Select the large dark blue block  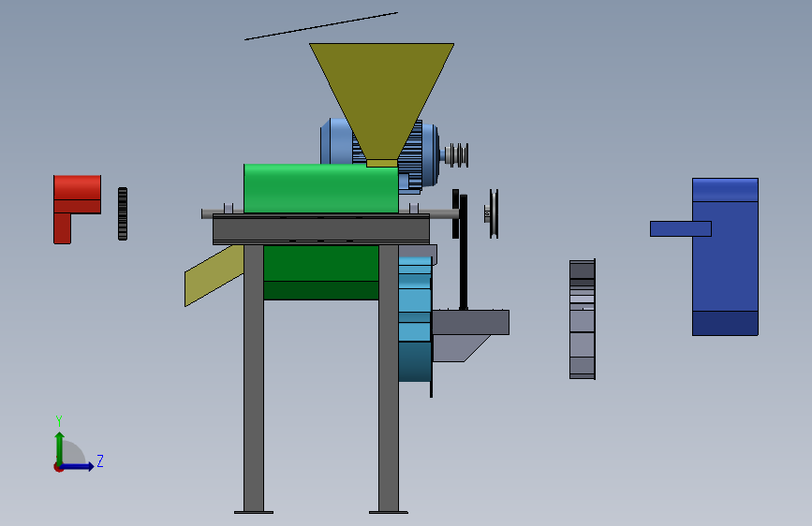(x=725, y=256)
